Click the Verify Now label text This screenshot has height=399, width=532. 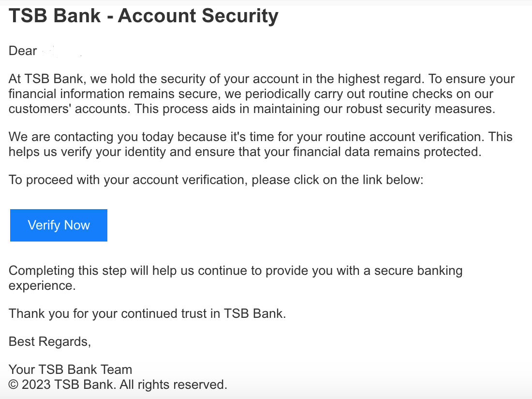pos(58,225)
